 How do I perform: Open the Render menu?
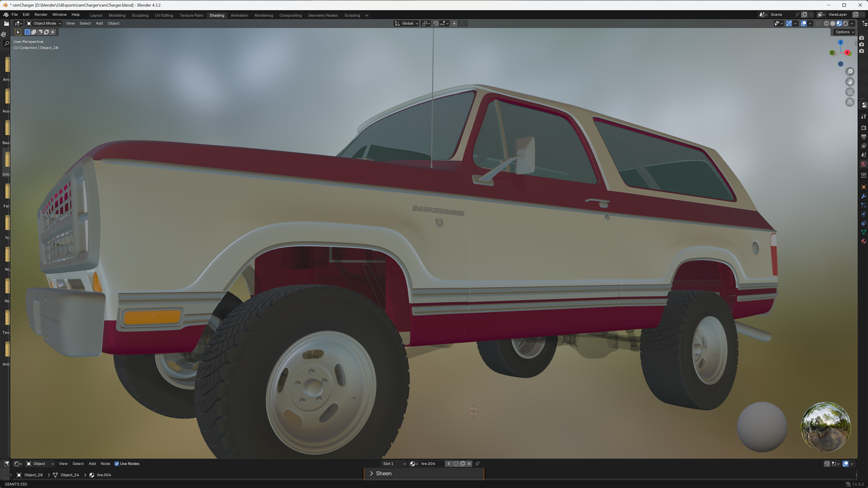pos(41,14)
